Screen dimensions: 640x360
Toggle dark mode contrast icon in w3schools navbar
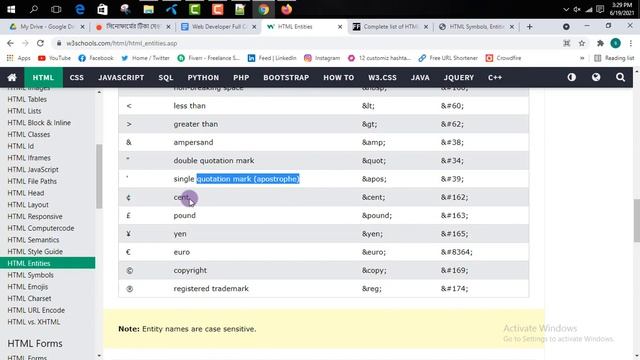tap(571, 77)
